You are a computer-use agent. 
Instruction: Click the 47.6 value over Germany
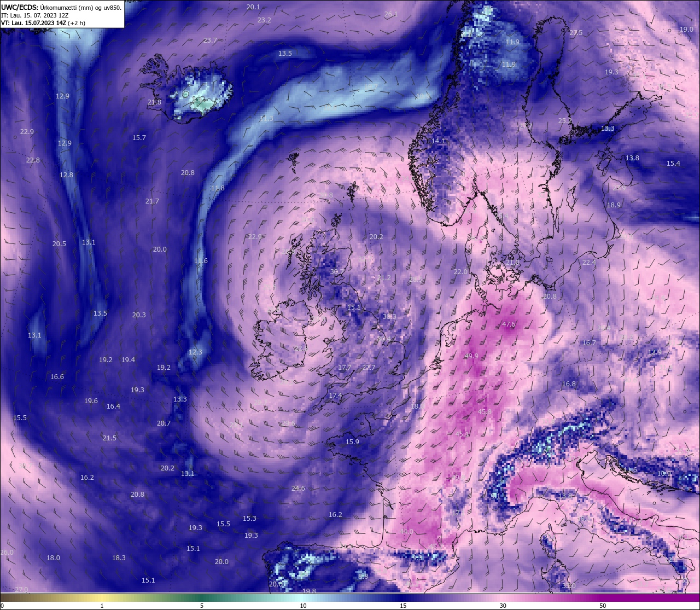pyautogui.click(x=509, y=324)
